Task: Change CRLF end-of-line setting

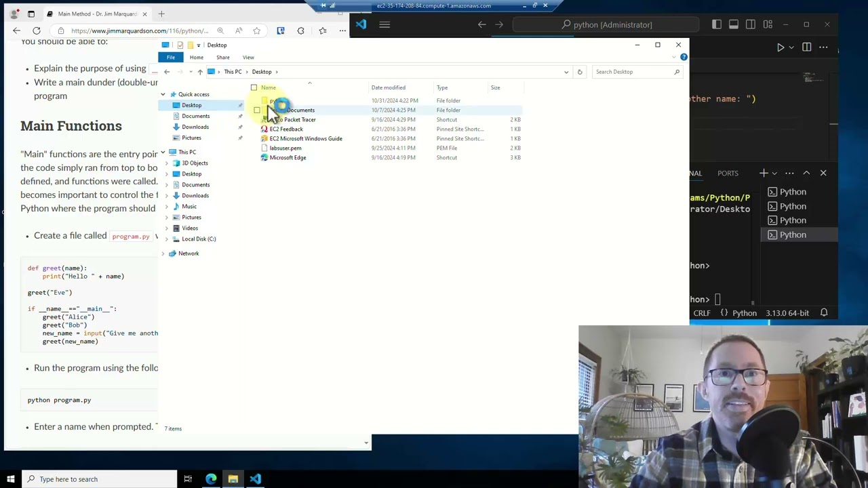Action: [702, 313]
